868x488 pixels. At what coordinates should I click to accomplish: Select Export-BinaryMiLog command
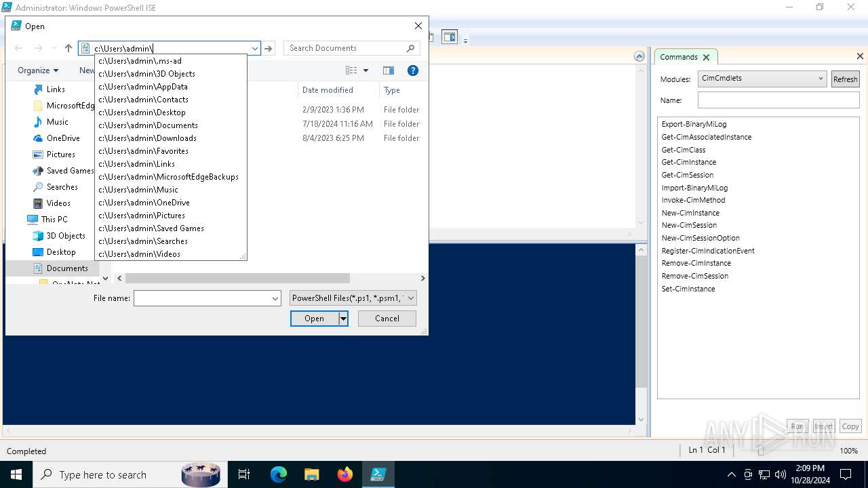pyautogui.click(x=694, y=125)
